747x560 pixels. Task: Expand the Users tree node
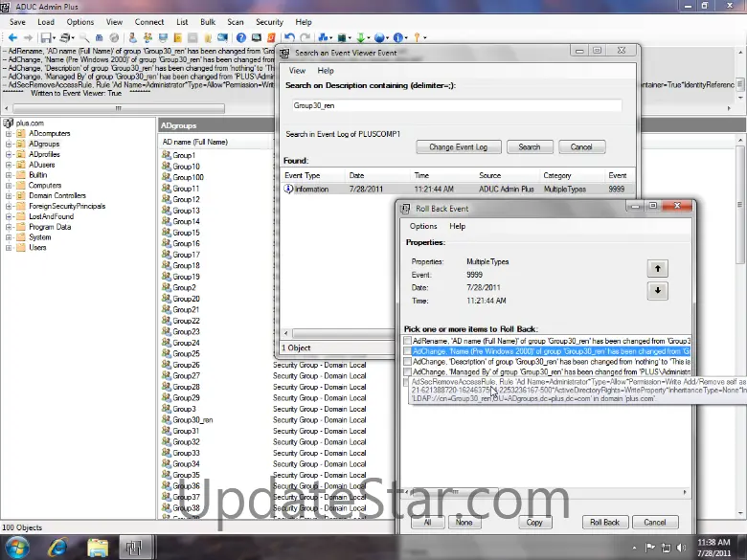(x=8, y=248)
